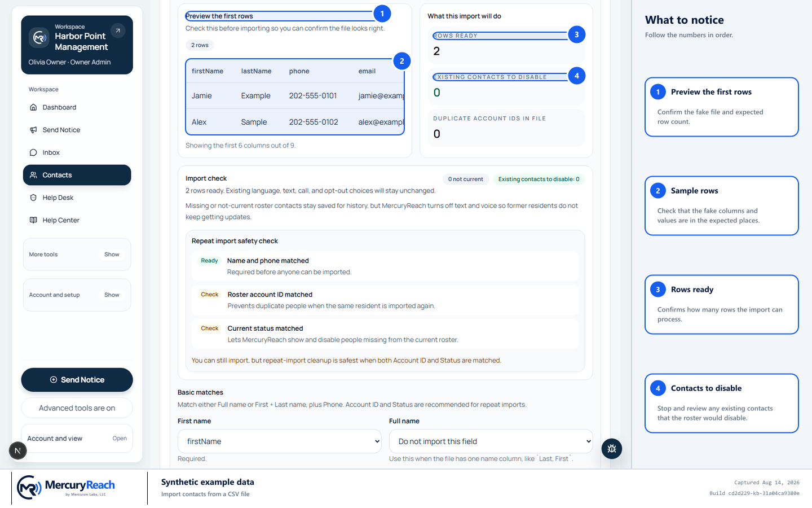812x508 pixels.
Task: Open the bug report floating icon
Action: (612, 449)
